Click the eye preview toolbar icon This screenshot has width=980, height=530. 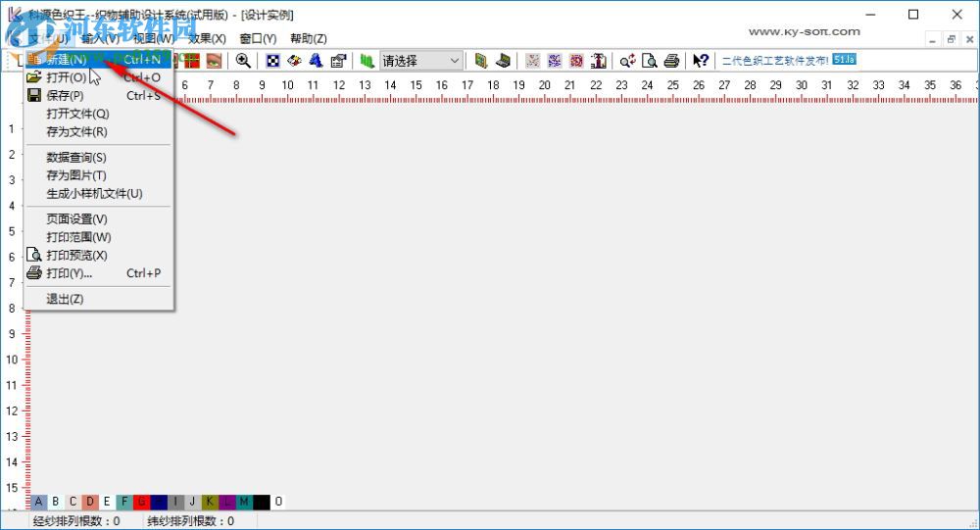coord(214,61)
